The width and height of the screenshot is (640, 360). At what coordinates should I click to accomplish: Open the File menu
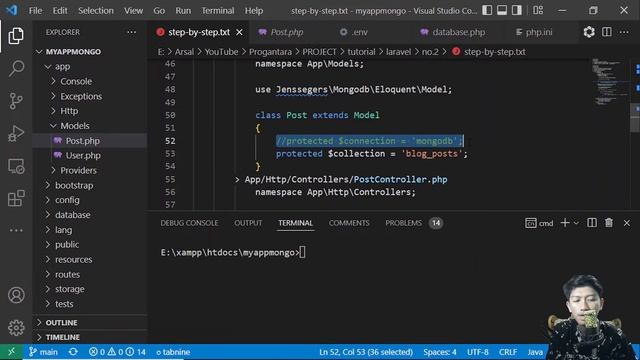35,11
